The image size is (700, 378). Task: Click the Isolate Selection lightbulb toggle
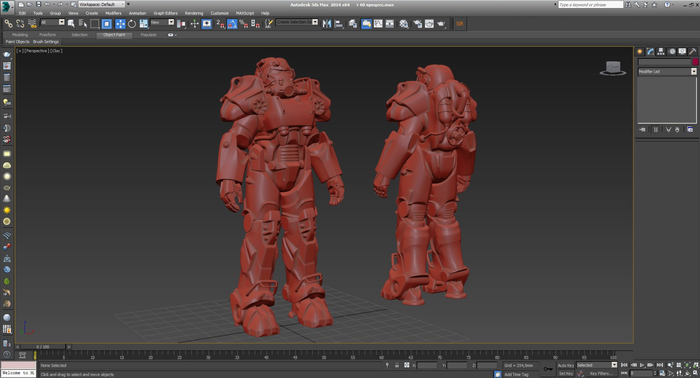point(387,365)
